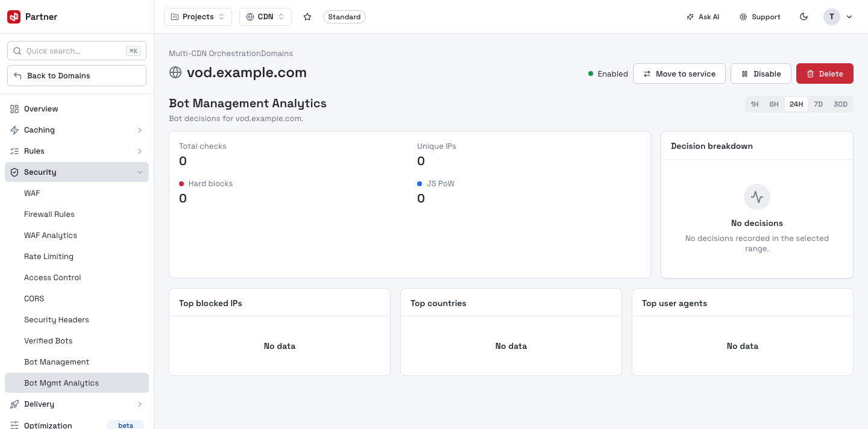Delete the domain
The height and width of the screenshot is (429, 868).
[x=825, y=74]
